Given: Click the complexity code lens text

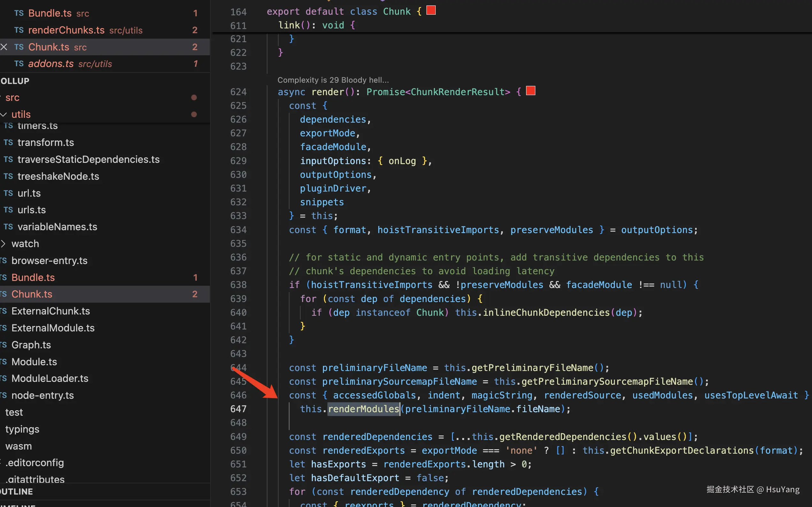Looking at the screenshot, I should point(333,80).
